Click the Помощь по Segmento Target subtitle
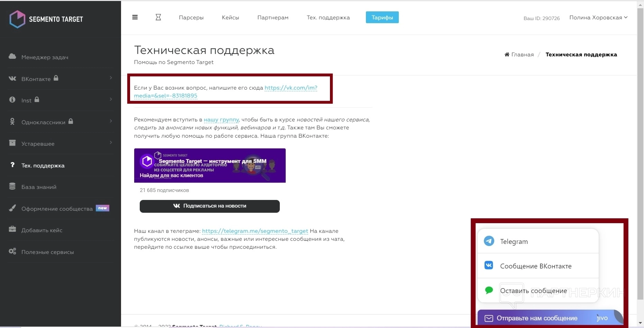 [174, 62]
